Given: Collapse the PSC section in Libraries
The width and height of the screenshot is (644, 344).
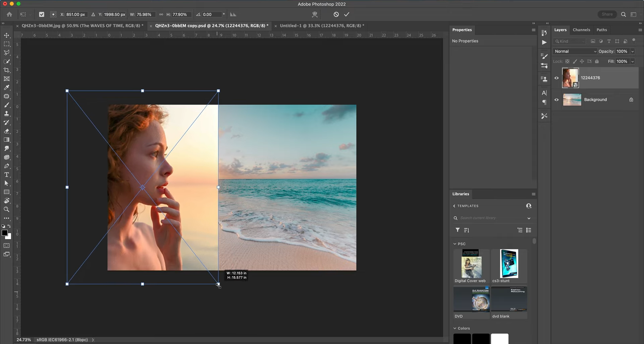Looking at the screenshot, I should (455, 244).
